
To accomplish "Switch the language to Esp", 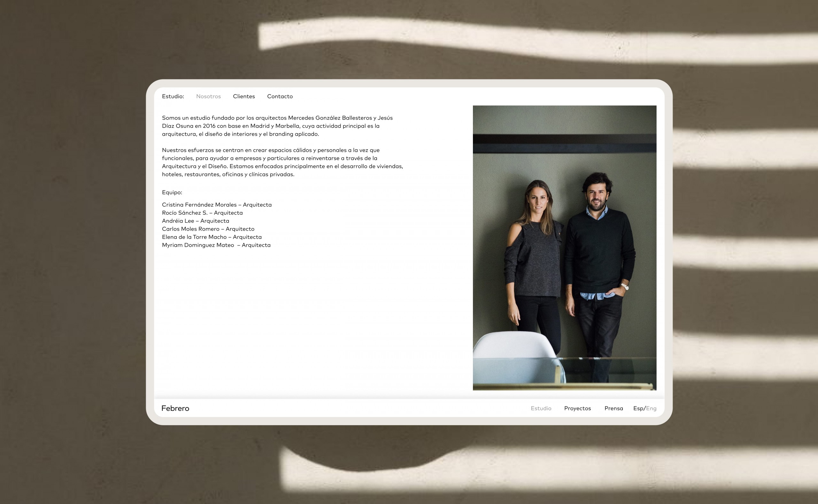I will click(x=638, y=408).
